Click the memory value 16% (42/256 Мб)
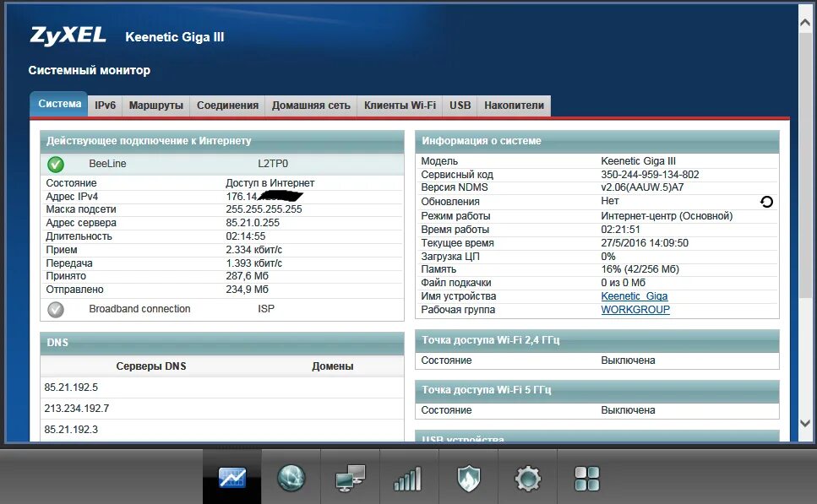 point(640,269)
